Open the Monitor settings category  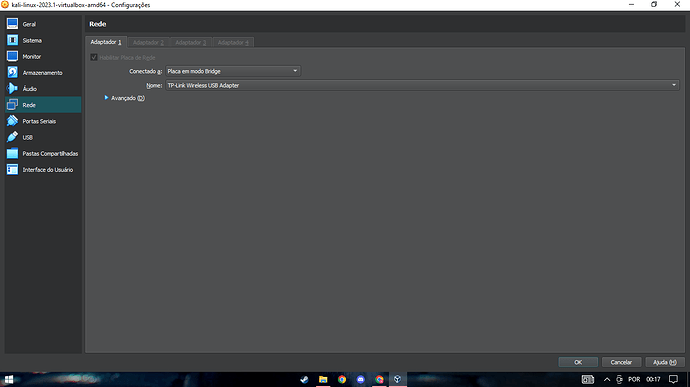click(43, 56)
